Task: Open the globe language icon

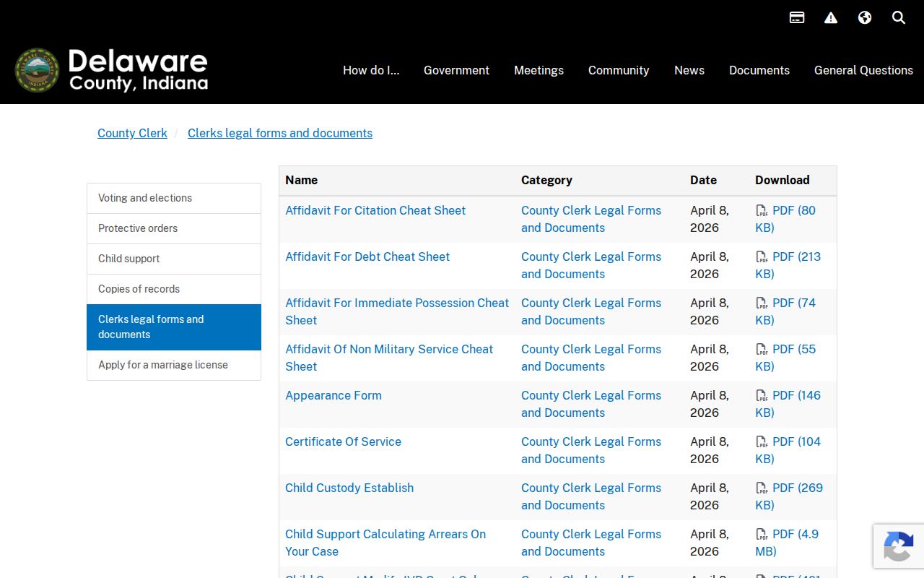Action: 865,17
